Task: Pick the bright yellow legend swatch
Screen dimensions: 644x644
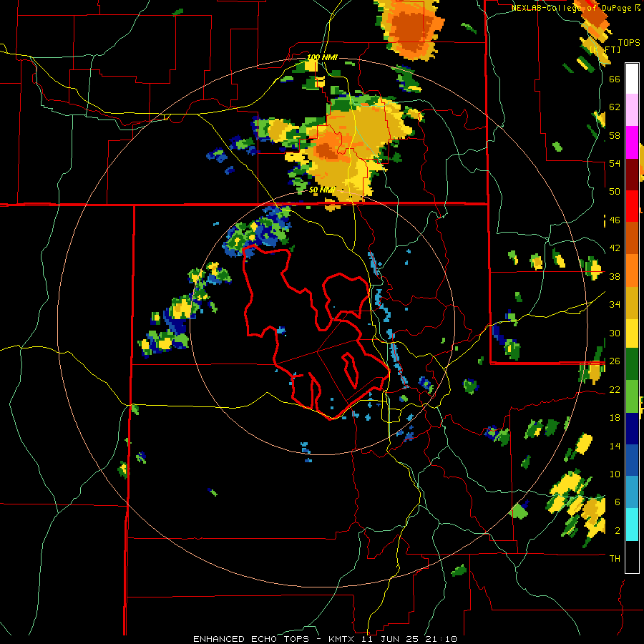Action: (x=632, y=333)
